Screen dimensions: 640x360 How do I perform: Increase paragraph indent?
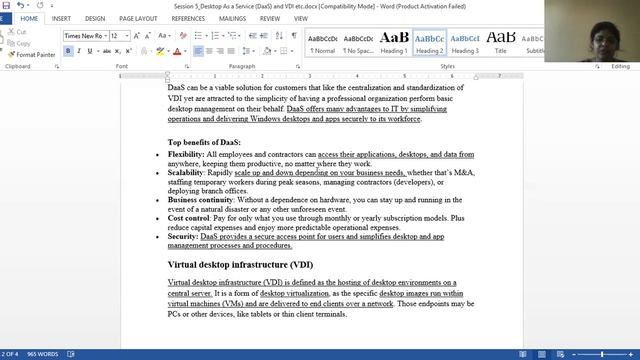point(264,36)
